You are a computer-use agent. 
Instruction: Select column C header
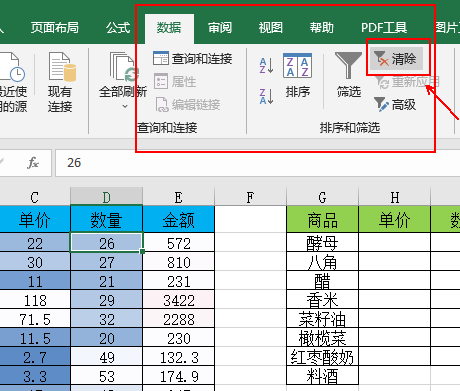click(35, 197)
